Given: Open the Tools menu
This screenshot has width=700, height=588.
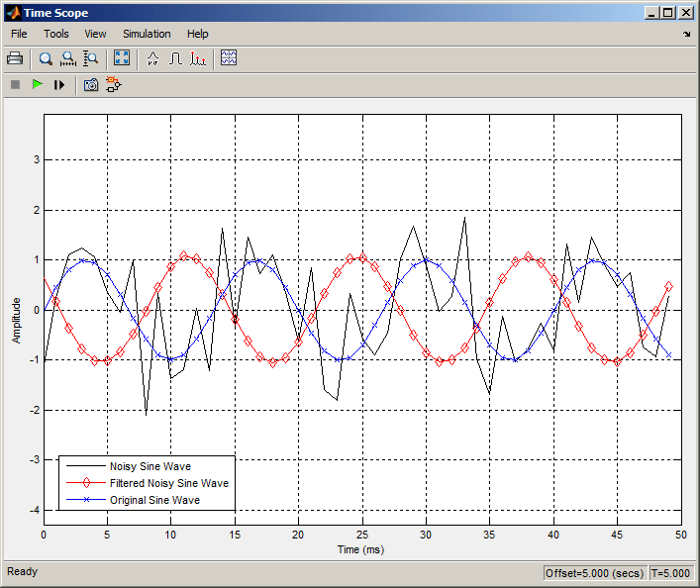Looking at the screenshot, I should pos(56,34).
